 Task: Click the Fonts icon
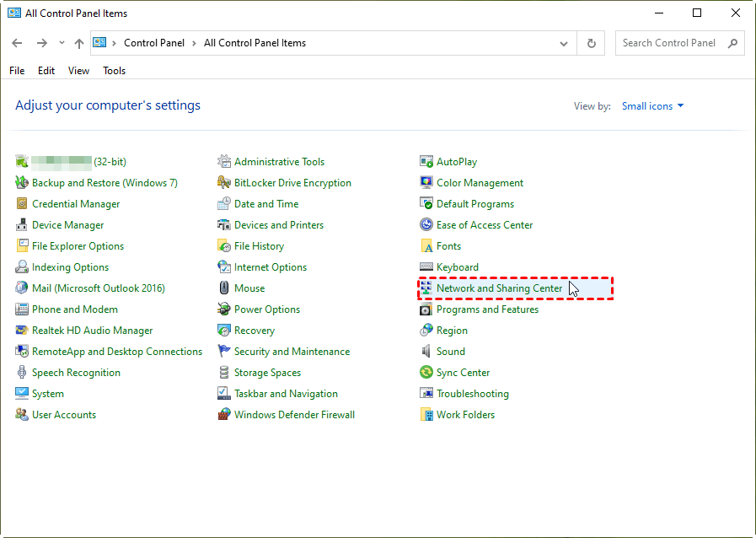[426, 246]
